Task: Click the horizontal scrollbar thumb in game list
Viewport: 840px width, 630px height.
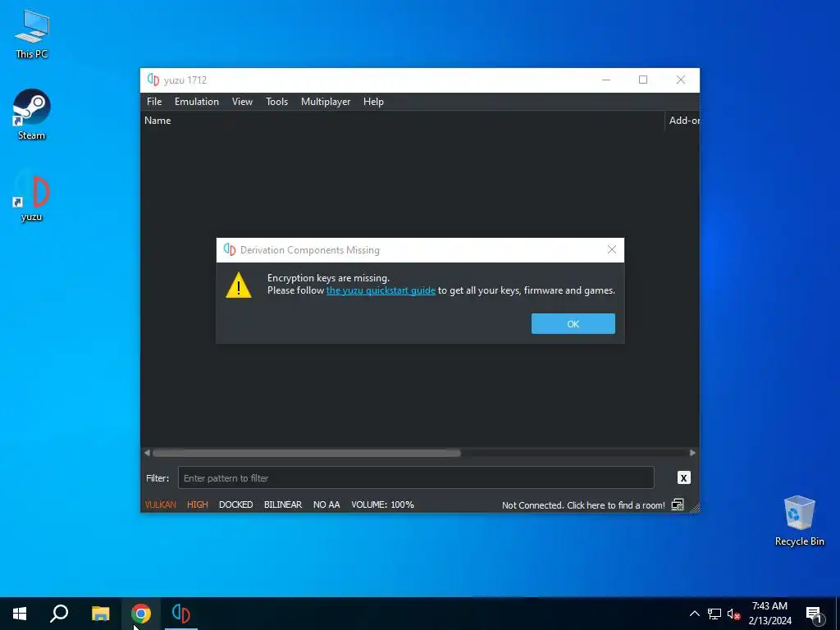Action: 307,453
